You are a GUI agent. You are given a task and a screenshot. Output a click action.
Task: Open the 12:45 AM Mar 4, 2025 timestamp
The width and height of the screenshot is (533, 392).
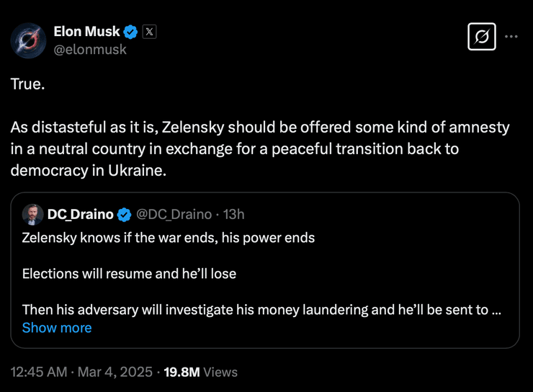[x=81, y=372]
